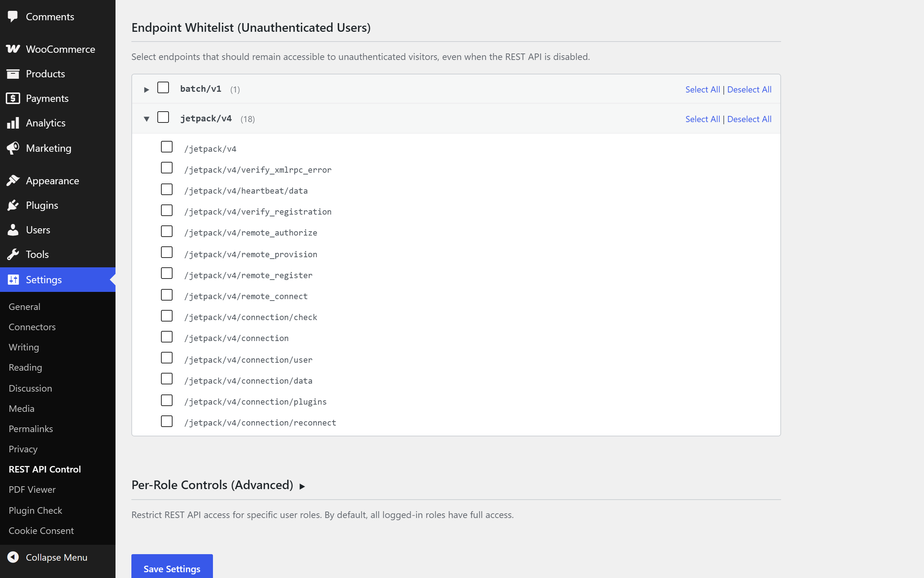Open the Settings menu item
Viewport: 924px width, 578px height.
[x=58, y=280]
